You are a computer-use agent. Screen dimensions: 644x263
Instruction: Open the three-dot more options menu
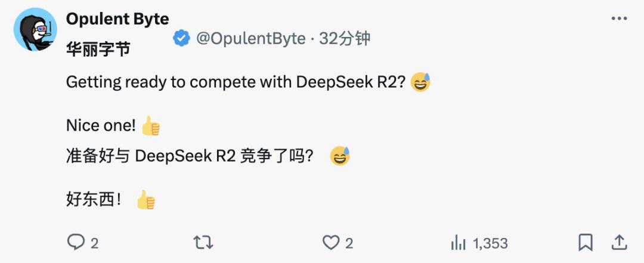[x=619, y=19]
